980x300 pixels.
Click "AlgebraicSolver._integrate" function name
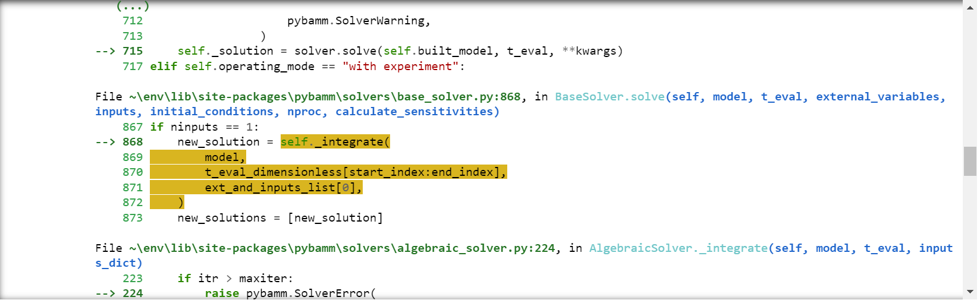tap(679, 248)
